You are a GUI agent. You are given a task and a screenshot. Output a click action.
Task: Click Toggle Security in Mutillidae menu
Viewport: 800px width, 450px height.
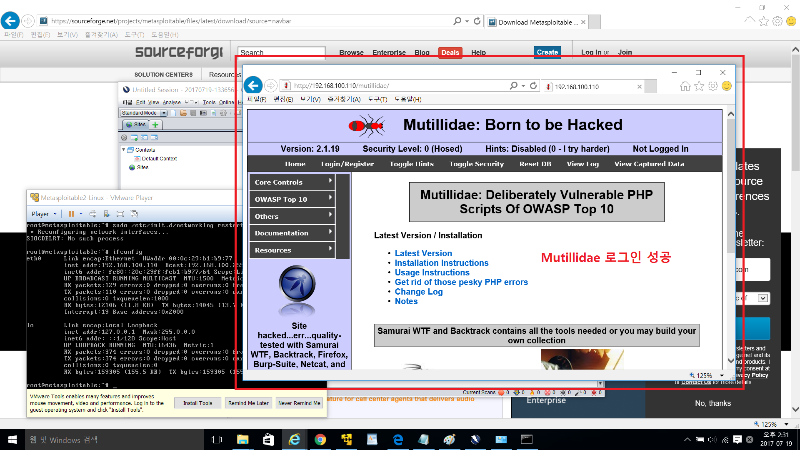point(477,164)
